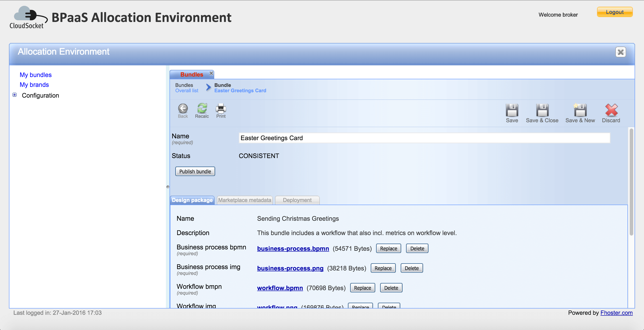Click the Recalc refresh icon
This screenshot has width=644, height=330.
202,108
